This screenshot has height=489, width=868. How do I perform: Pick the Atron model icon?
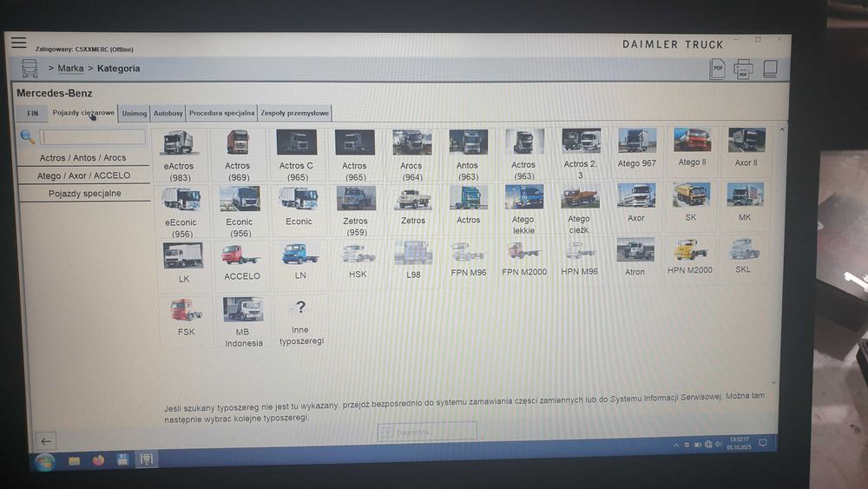(x=635, y=250)
